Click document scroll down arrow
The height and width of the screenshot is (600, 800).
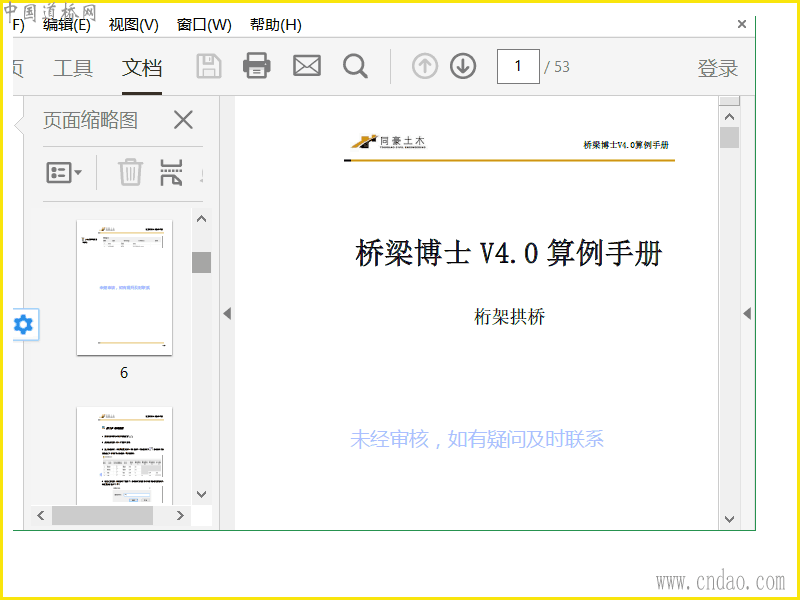(x=730, y=519)
